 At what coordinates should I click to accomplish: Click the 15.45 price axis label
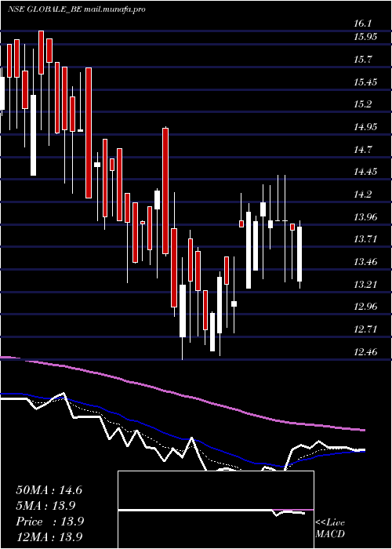click(x=365, y=82)
